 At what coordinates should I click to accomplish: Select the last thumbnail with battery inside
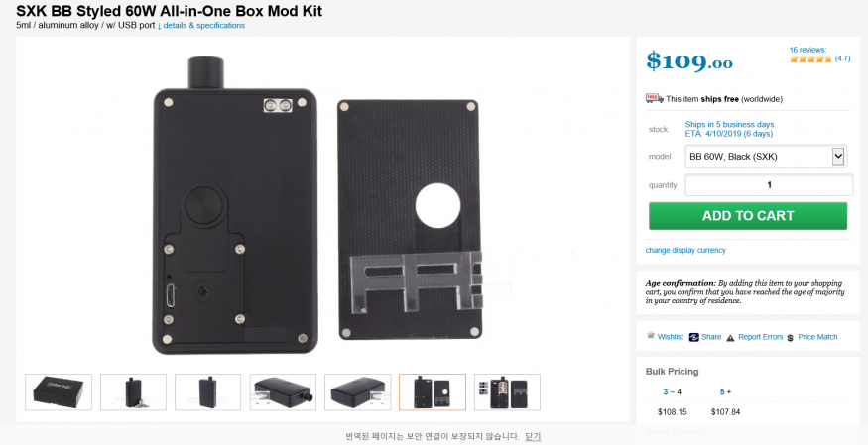click(x=507, y=391)
